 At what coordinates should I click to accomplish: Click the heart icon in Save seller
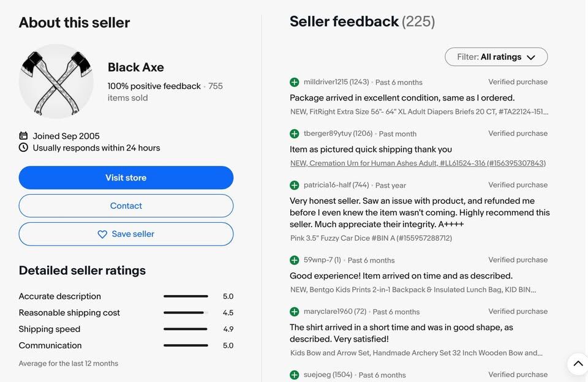point(102,234)
